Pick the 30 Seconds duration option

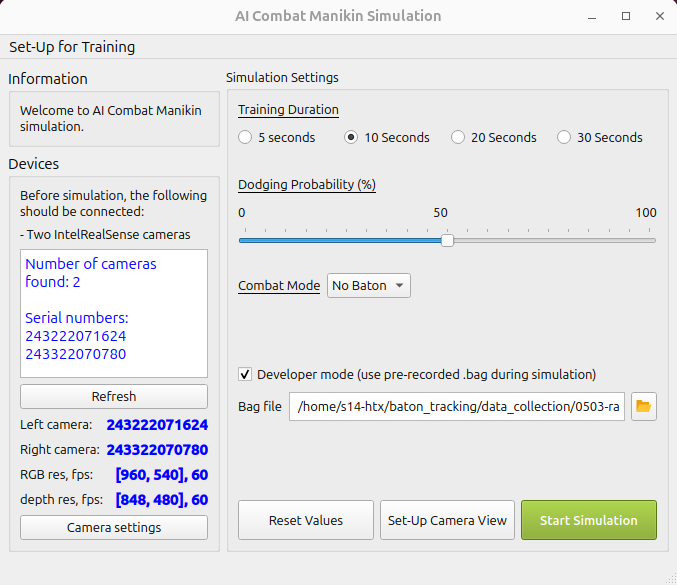pyautogui.click(x=564, y=138)
